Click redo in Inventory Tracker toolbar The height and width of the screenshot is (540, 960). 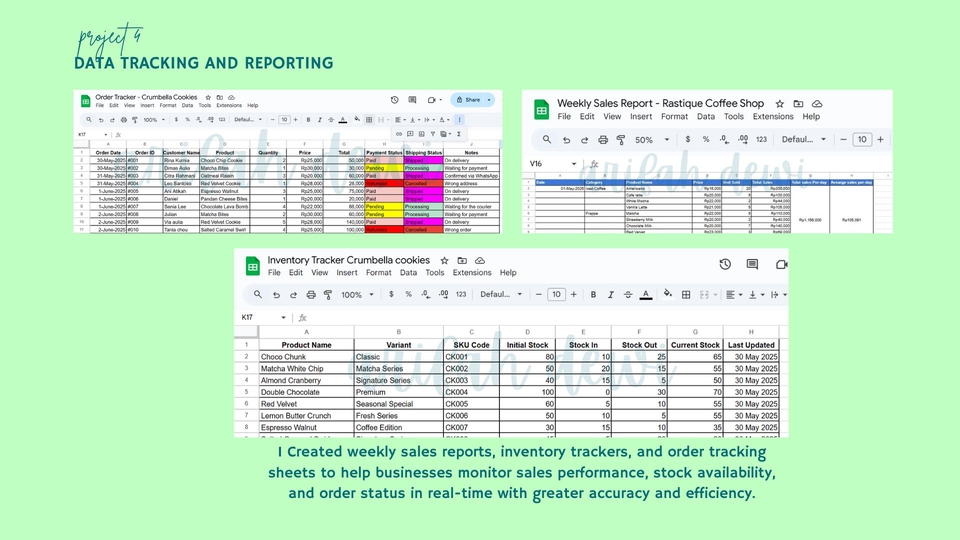tap(293, 294)
